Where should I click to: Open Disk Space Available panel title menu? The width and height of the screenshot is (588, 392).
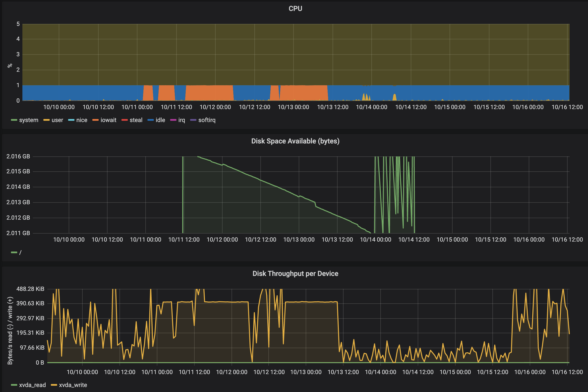[x=295, y=141]
